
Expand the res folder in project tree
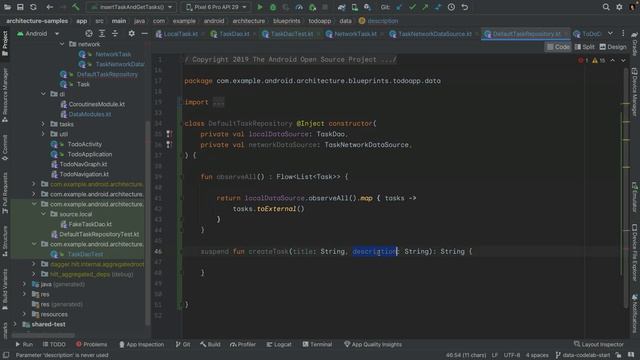click(x=24, y=294)
